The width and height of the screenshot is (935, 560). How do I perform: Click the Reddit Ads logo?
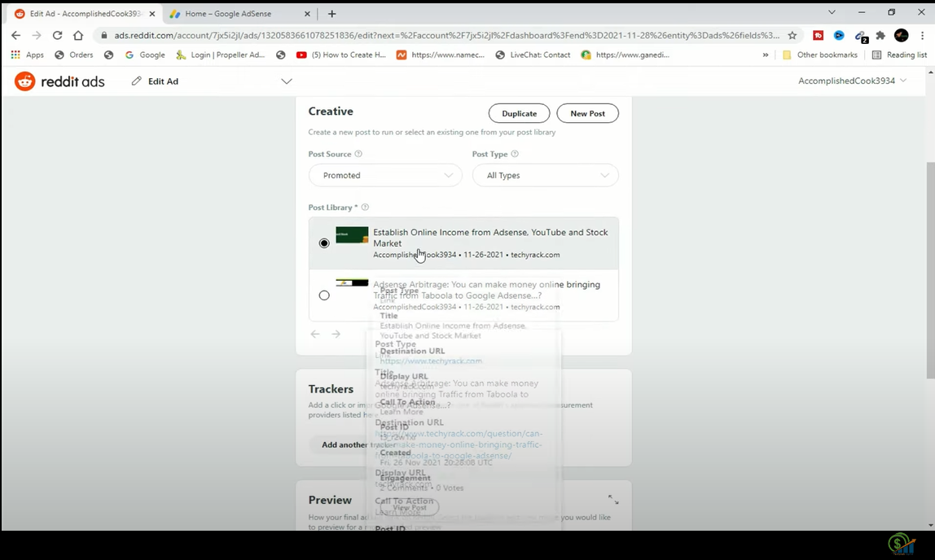[59, 81]
